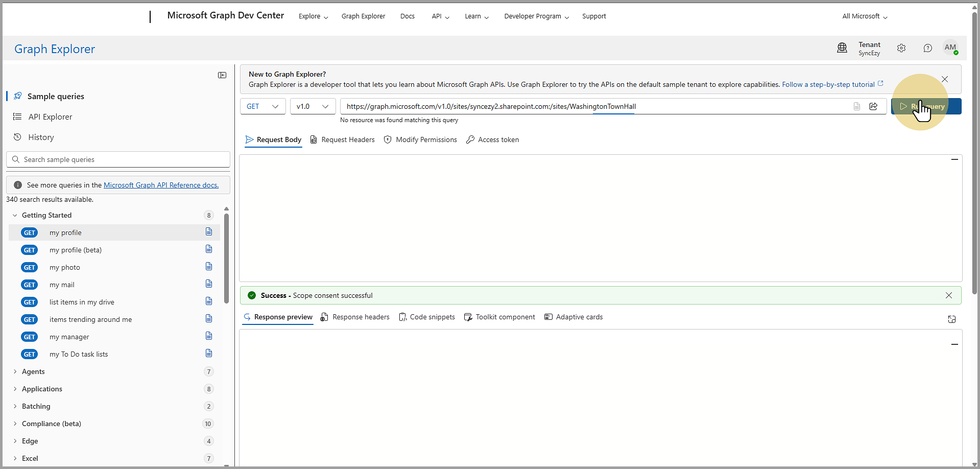Share the query using share icon
This screenshot has width=980, height=469.
(x=873, y=106)
